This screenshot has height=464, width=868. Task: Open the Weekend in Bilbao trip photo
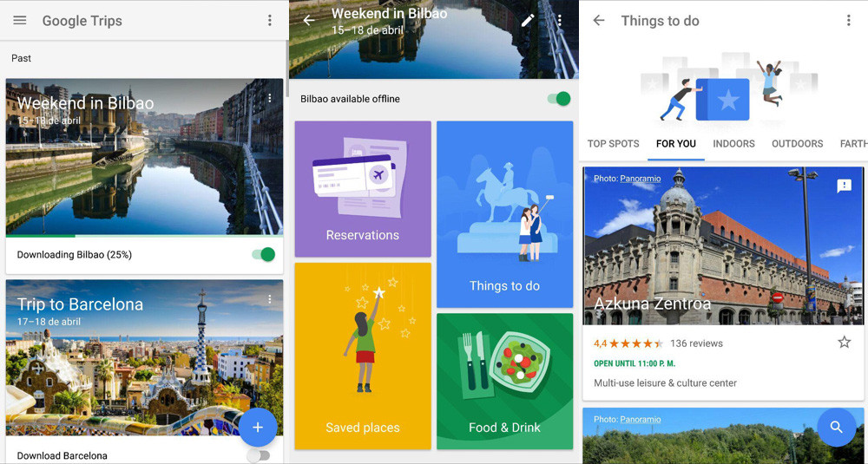(x=144, y=156)
